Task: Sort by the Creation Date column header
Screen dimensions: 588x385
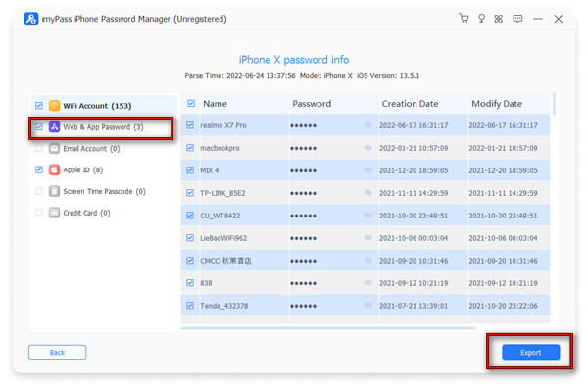Action: click(x=410, y=104)
